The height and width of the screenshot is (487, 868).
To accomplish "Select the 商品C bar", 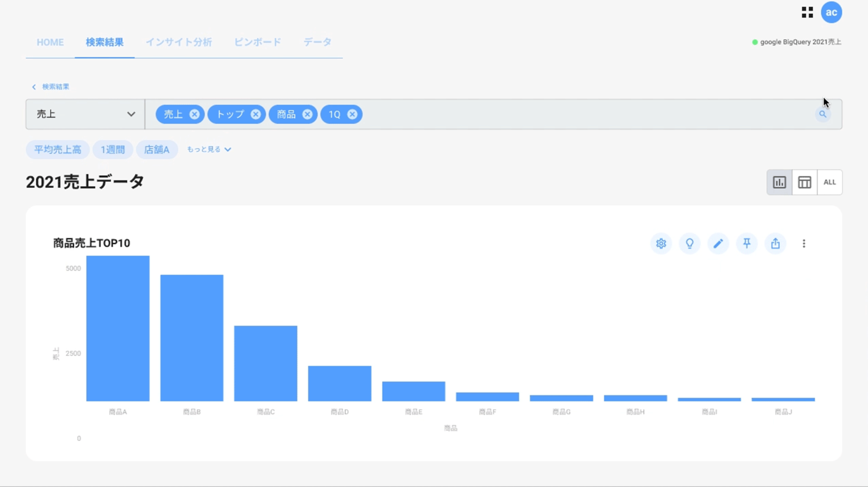I will pos(266,363).
